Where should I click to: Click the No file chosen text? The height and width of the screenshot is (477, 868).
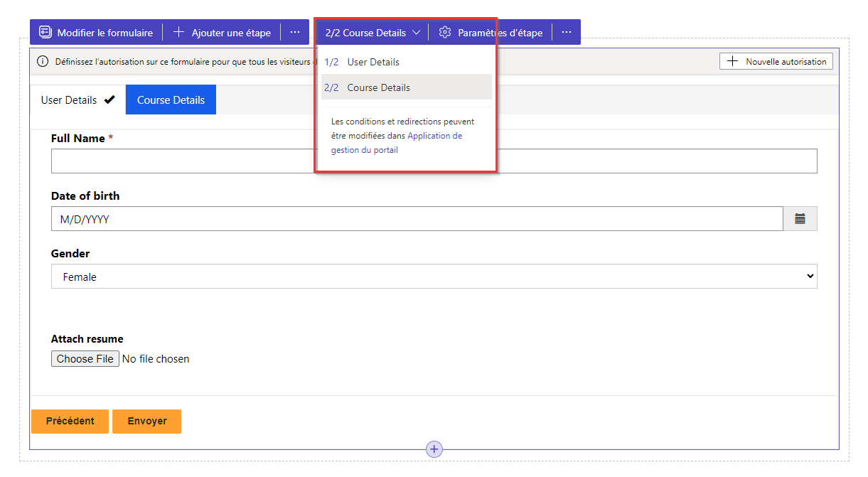point(156,359)
